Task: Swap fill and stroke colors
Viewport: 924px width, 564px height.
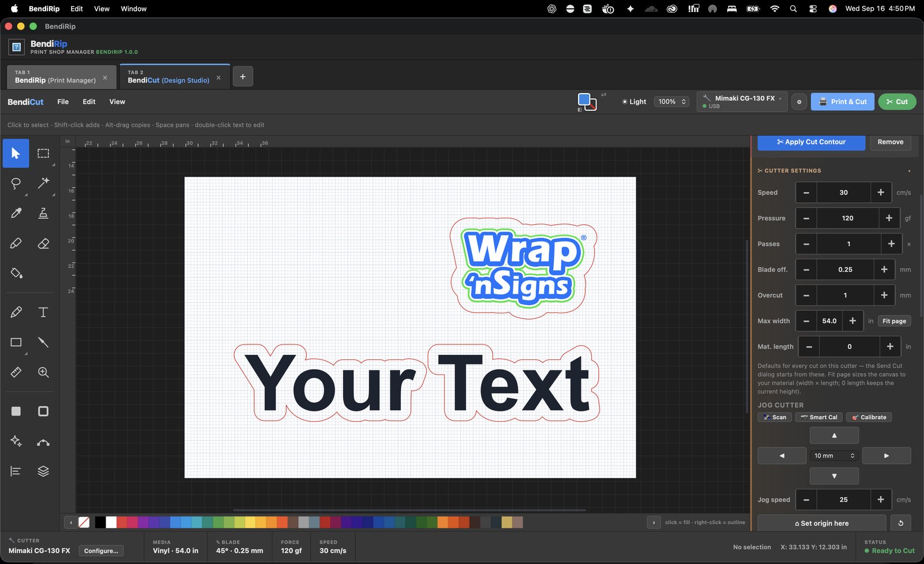Action: 603,95
